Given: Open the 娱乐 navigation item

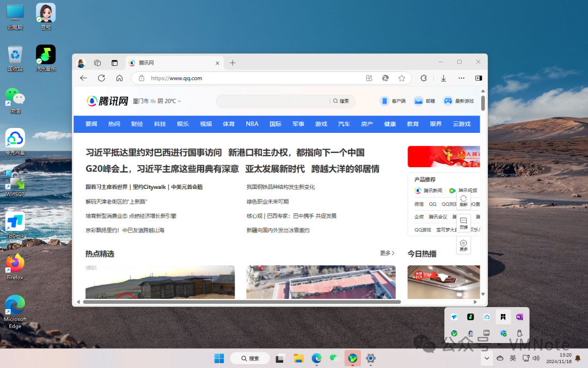Looking at the screenshot, I should pos(182,124).
